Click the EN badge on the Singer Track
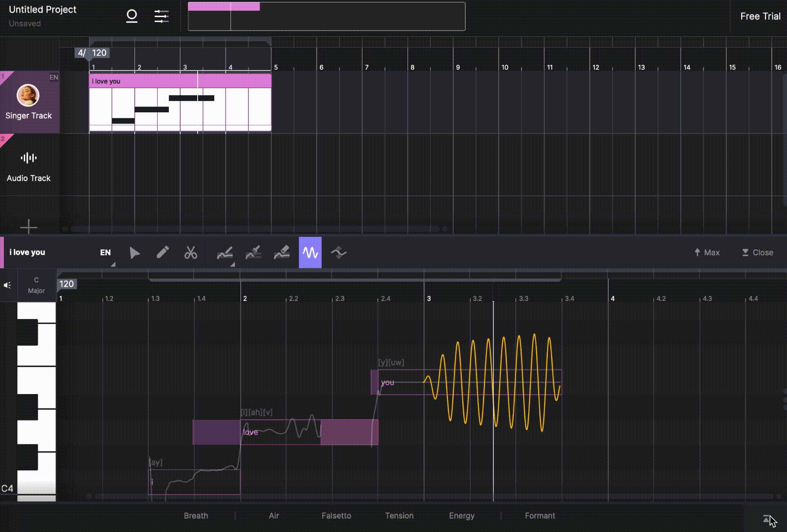The image size is (787, 532). pyautogui.click(x=54, y=77)
